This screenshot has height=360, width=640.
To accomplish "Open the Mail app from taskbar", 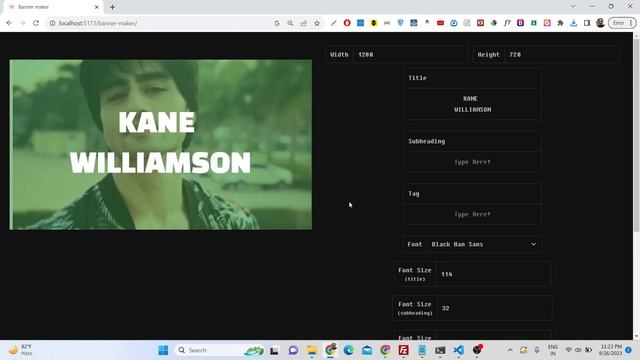I will tap(367, 350).
